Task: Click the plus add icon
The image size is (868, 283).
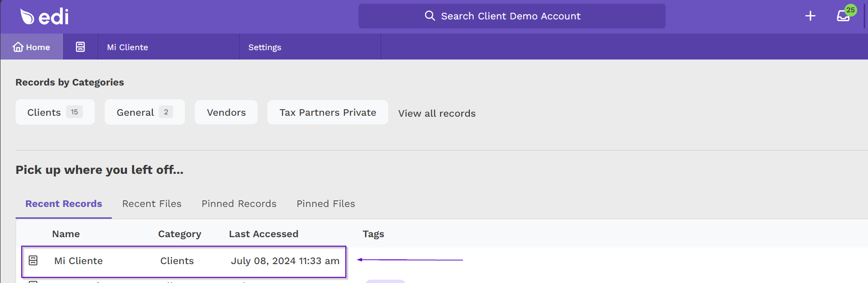Action: [x=810, y=16]
